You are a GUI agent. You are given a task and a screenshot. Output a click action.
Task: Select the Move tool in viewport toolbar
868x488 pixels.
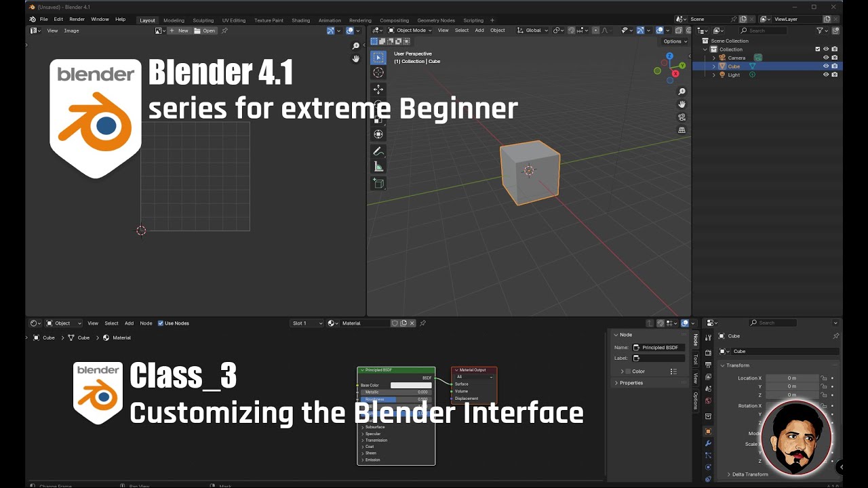(x=378, y=89)
